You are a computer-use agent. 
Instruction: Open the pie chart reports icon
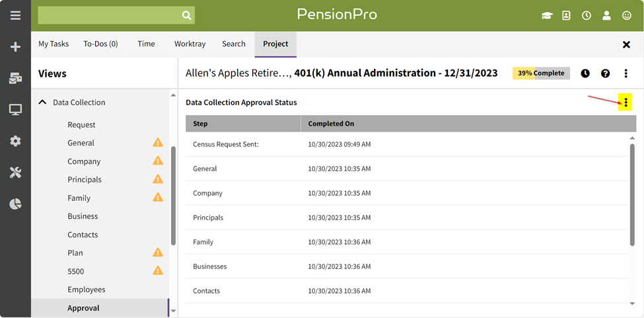(x=16, y=204)
